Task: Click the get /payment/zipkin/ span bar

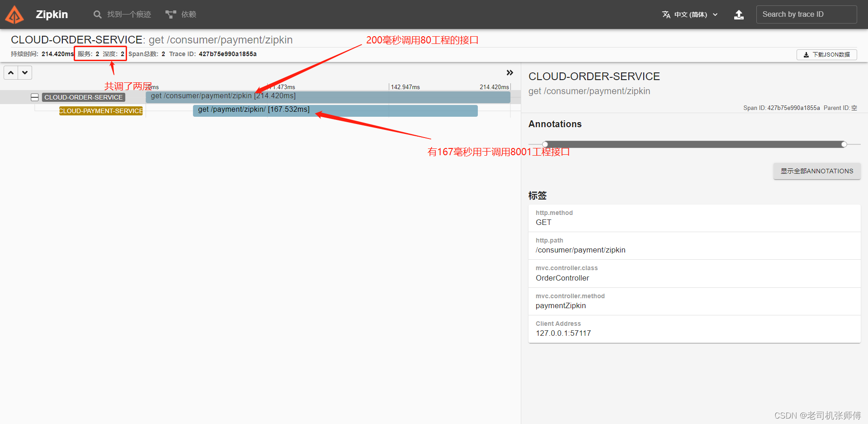Action: point(335,110)
